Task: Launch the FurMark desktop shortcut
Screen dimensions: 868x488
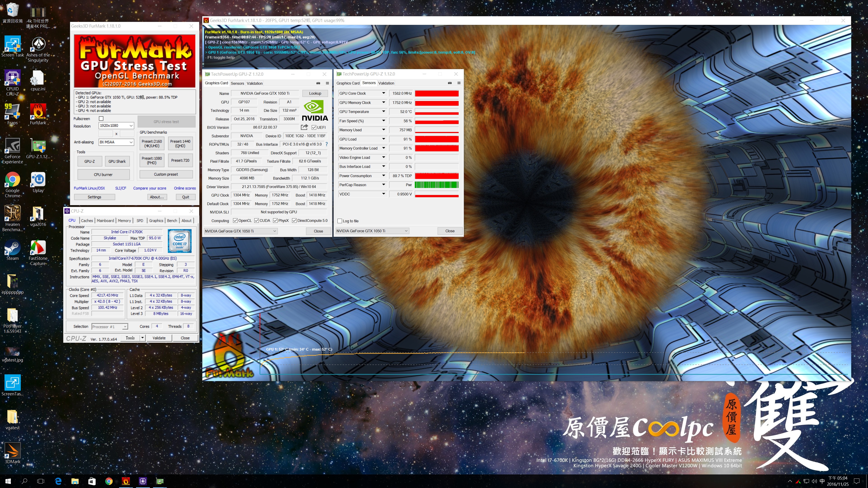Action: point(38,114)
